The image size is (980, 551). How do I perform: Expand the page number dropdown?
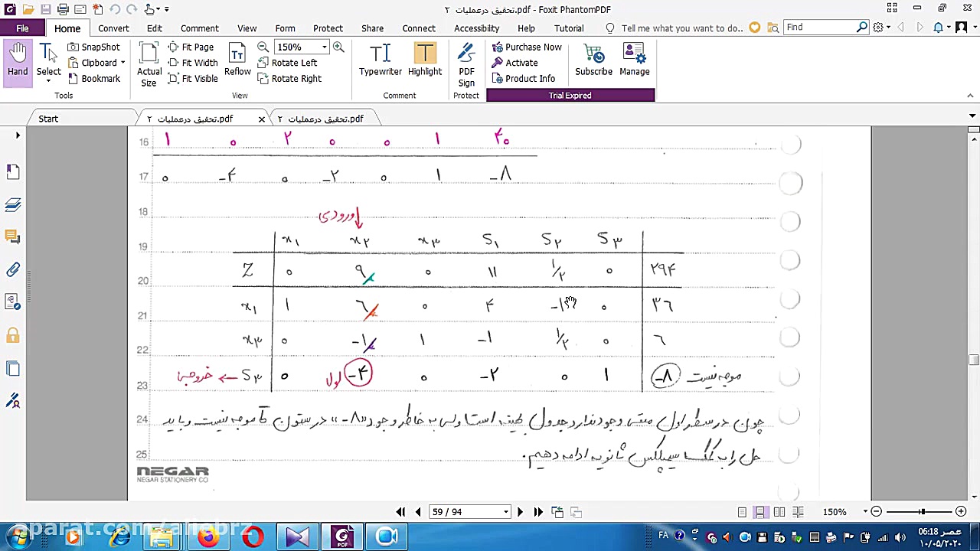[505, 512]
